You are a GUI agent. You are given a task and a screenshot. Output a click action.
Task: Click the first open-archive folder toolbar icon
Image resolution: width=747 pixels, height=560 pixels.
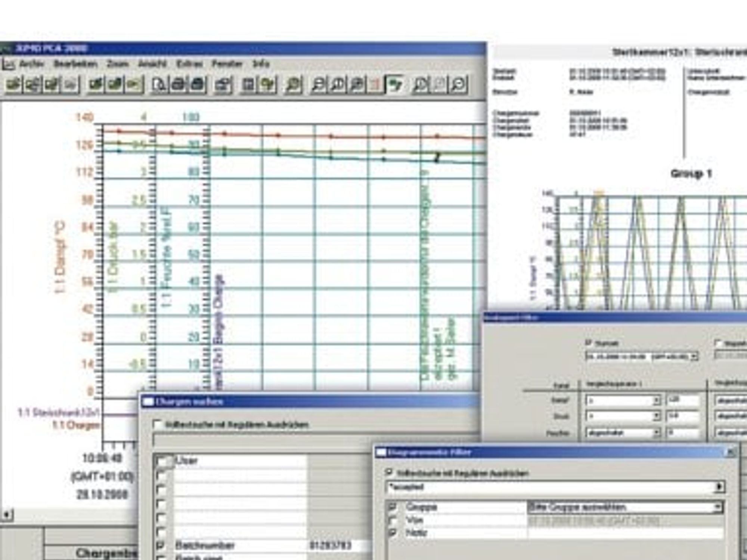click(13, 84)
